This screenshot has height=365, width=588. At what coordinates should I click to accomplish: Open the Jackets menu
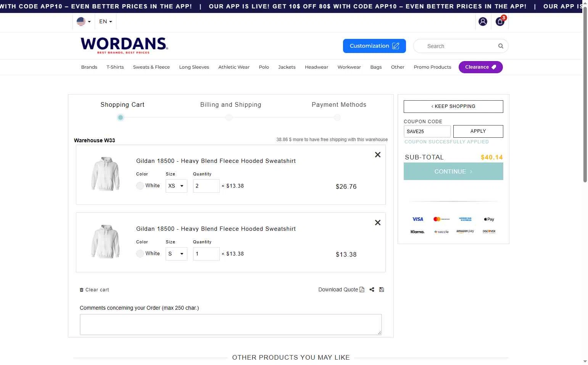[287, 67]
